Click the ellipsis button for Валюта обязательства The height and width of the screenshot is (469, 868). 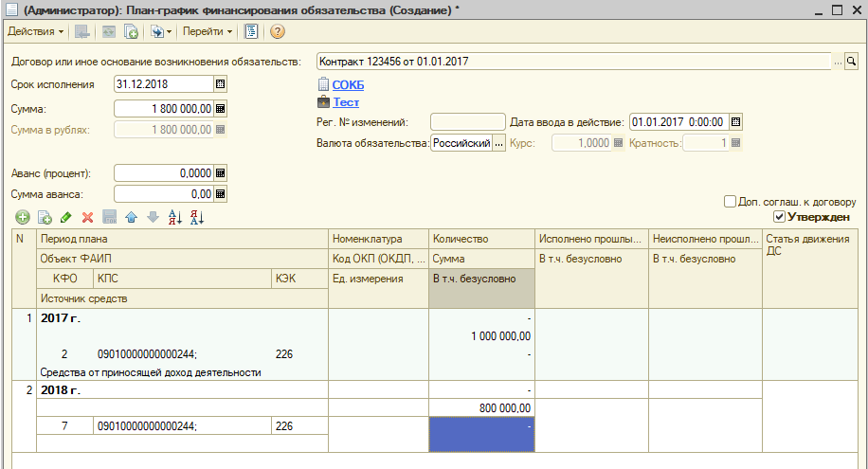(x=499, y=144)
